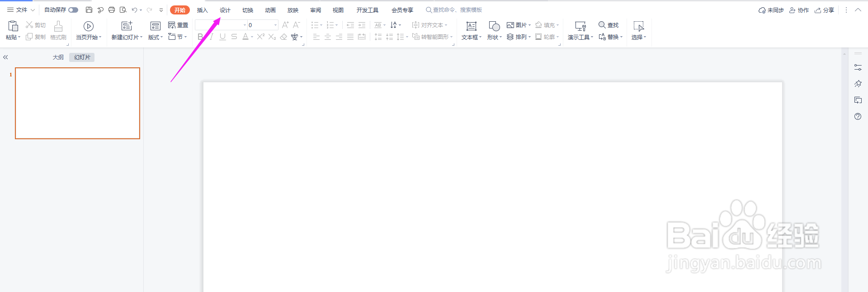This screenshot has height=292, width=868.
Task: Select slide 1 thumbnail
Action: (x=78, y=103)
